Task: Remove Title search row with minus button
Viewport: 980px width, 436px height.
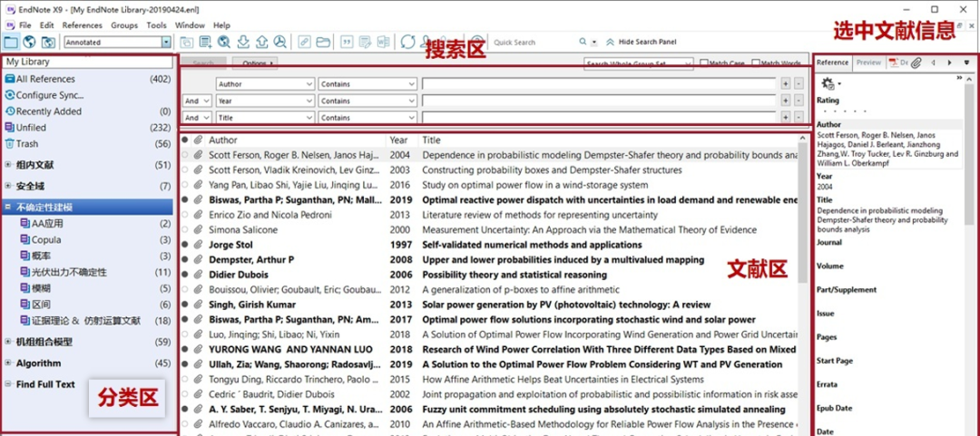Action: (799, 117)
